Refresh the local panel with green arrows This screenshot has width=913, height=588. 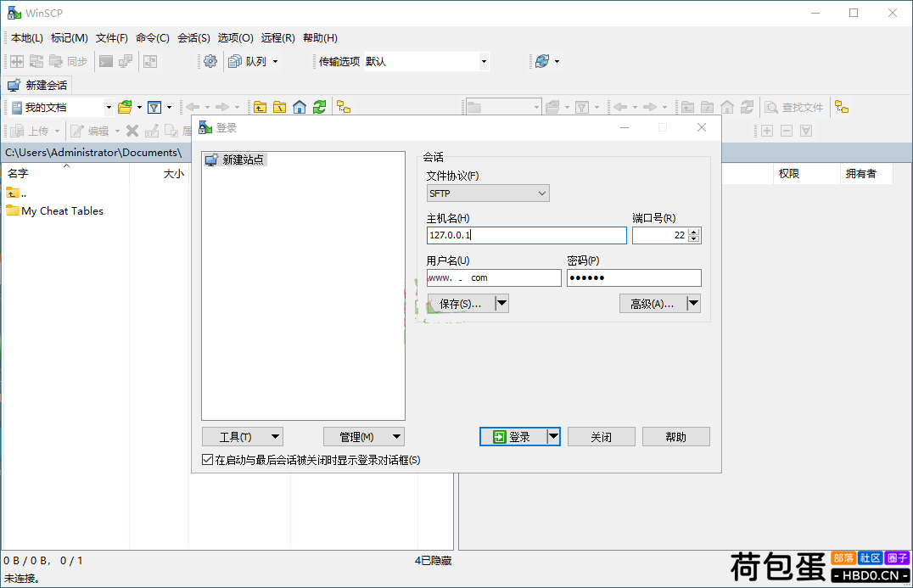tap(319, 107)
